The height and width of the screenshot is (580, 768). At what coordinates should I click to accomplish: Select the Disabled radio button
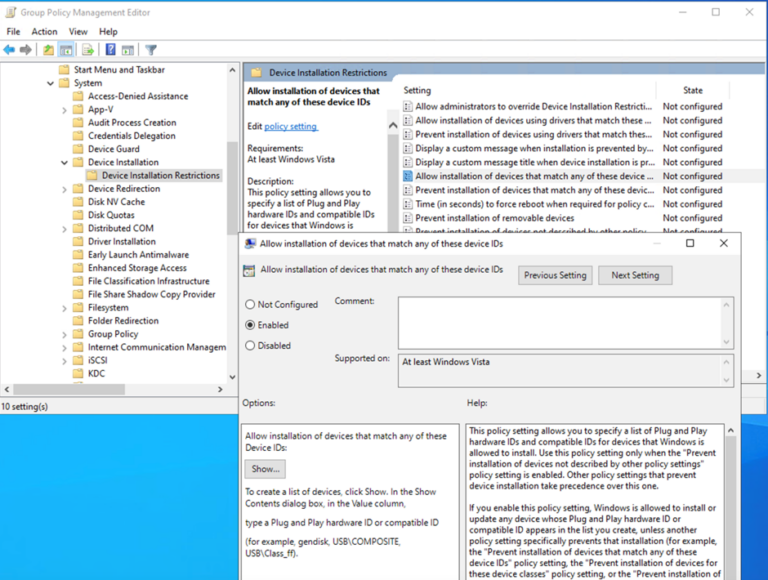pos(250,346)
